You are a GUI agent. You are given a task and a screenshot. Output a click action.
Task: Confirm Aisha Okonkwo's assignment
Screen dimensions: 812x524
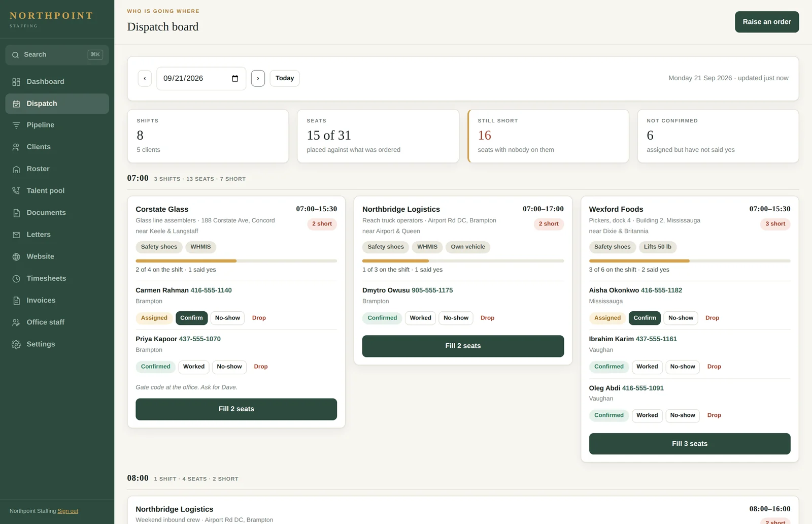coord(645,318)
